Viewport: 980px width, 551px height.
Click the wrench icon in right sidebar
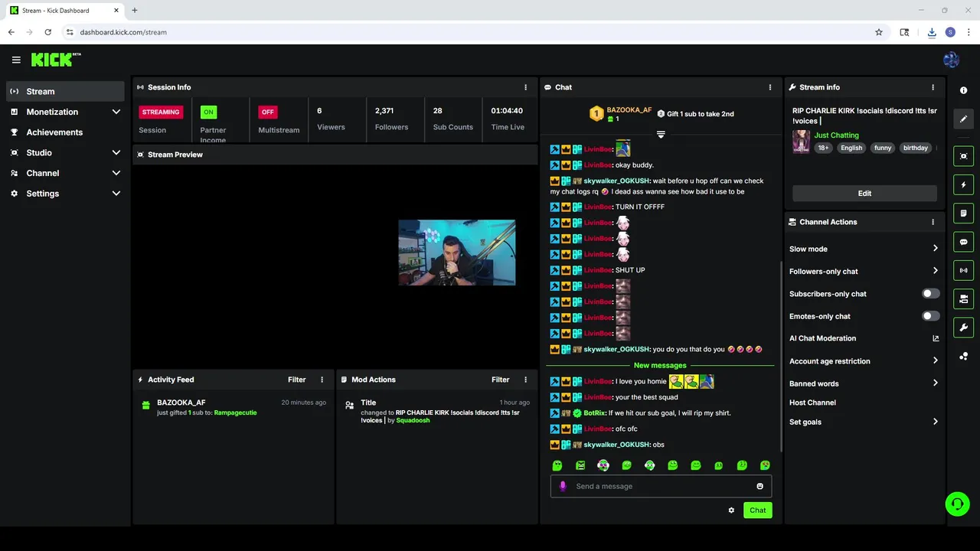point(963,328)
